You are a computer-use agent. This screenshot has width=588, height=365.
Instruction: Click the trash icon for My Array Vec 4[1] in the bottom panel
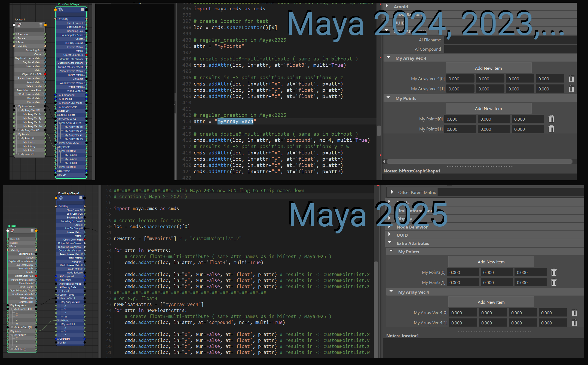point(574,323)
